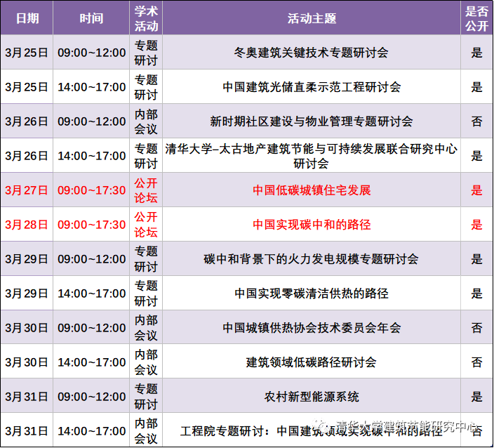Click 14:00~17:00 in the 工程院专题研讨 row
494x448 pixels.
pyautogui.click(x=91, y=430)
